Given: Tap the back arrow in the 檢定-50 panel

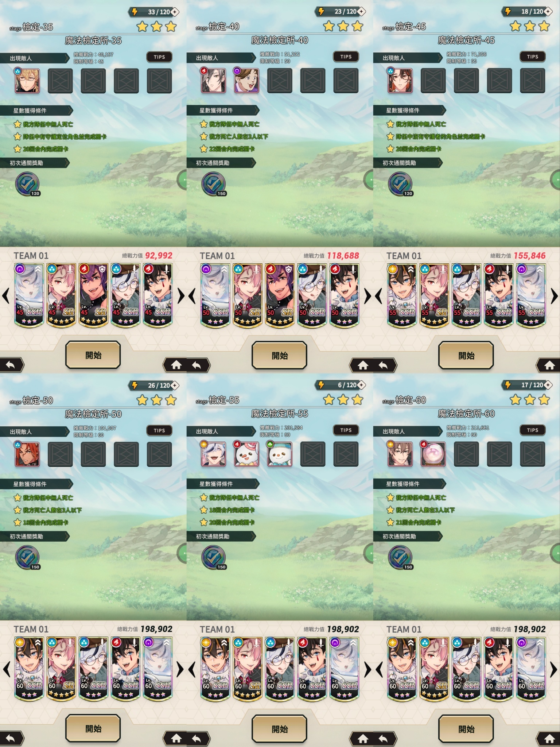Looking at the screenshot, I should [x=11, y=738].
